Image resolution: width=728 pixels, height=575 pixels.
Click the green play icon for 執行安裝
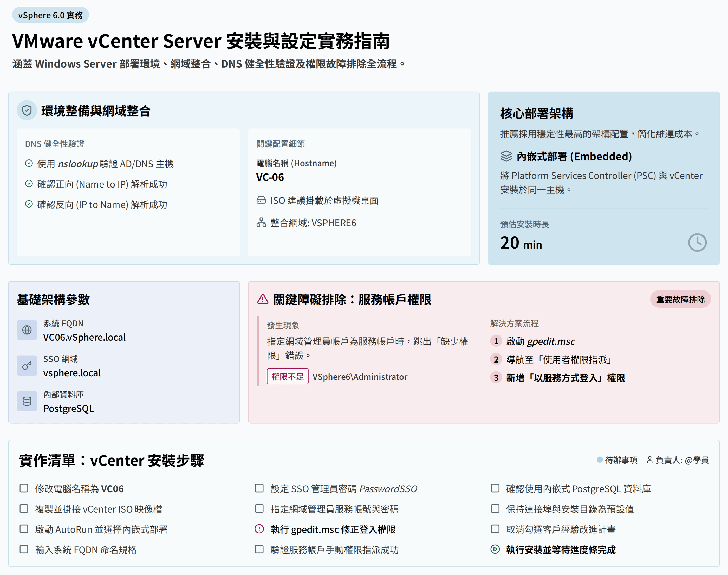495,550
